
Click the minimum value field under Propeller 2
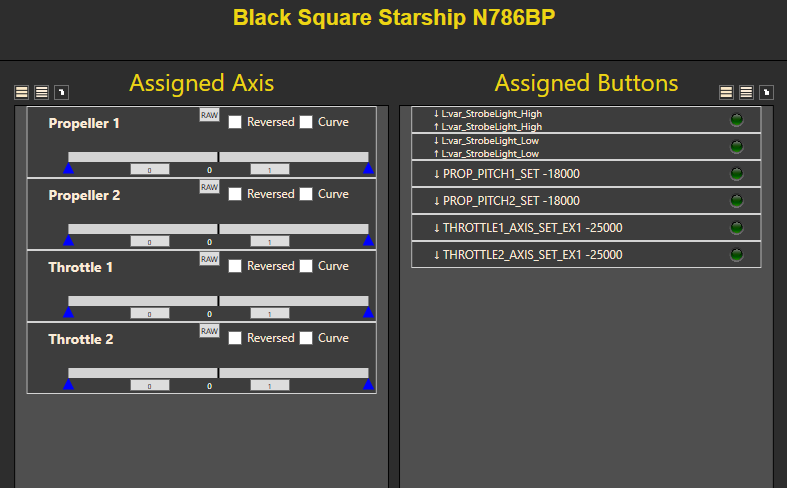point(149,242)
